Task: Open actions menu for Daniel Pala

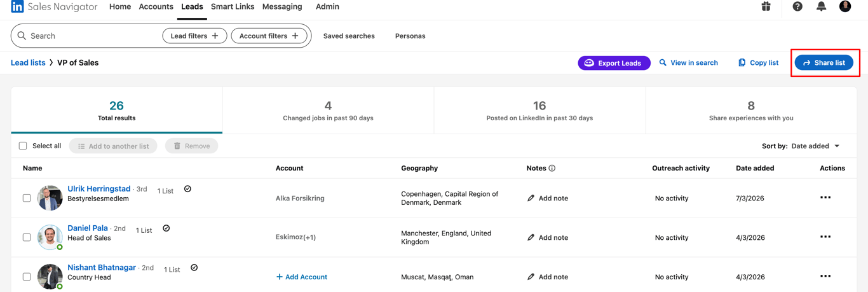Action: 825,237
